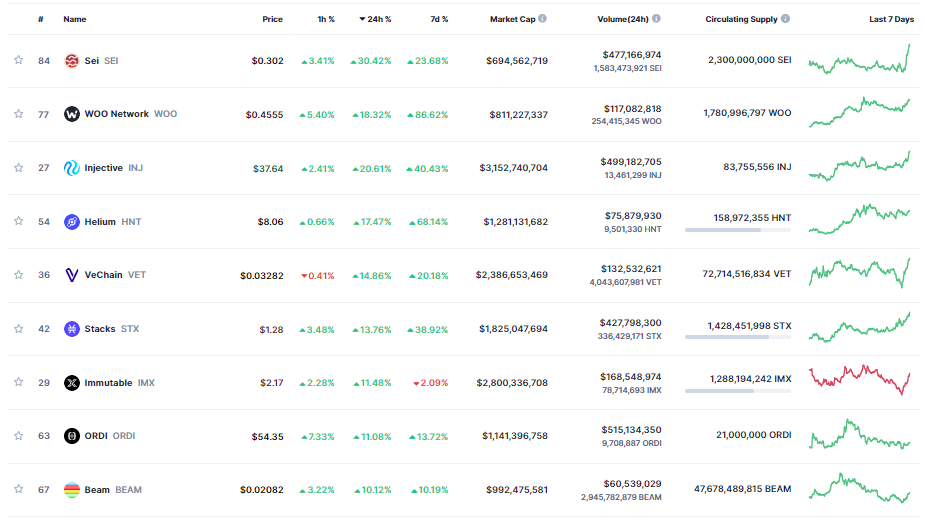Open Sei 7-day sparkline chart
The width and height of the screenshot is (925, 522).
pyautogui.click(x=860, y=59)
